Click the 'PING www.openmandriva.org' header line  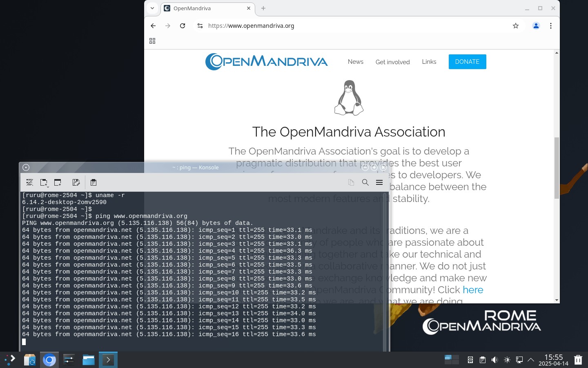(138, 223)
